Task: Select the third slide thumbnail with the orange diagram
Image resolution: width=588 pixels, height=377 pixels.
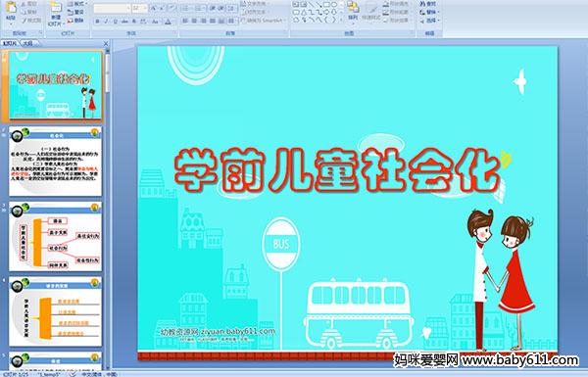Action: [55, 237]
